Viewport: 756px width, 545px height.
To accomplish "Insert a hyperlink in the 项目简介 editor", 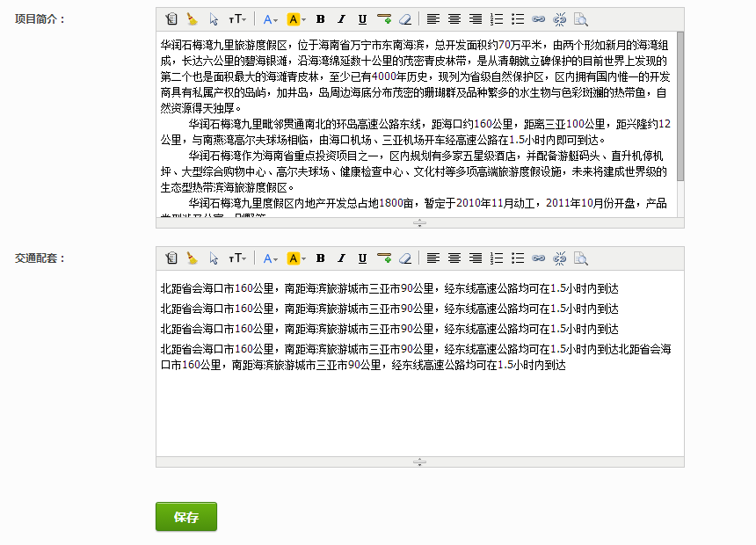I will point(539,19).
